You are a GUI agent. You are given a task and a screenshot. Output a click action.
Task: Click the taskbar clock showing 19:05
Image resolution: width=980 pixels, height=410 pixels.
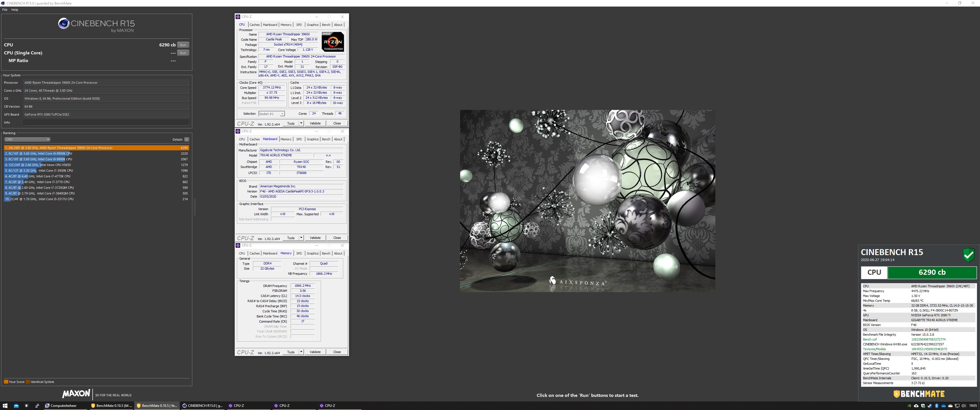pos(973,406)
